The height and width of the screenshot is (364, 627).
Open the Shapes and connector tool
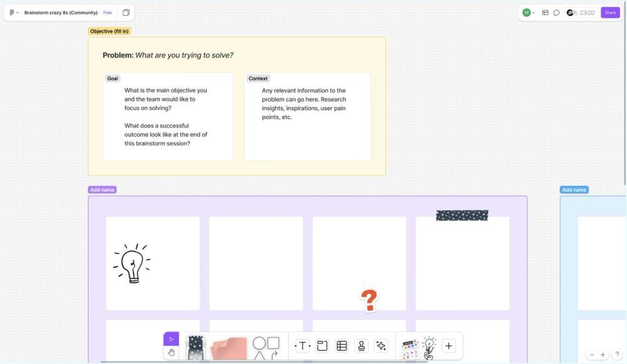click(x=264, y=345)
